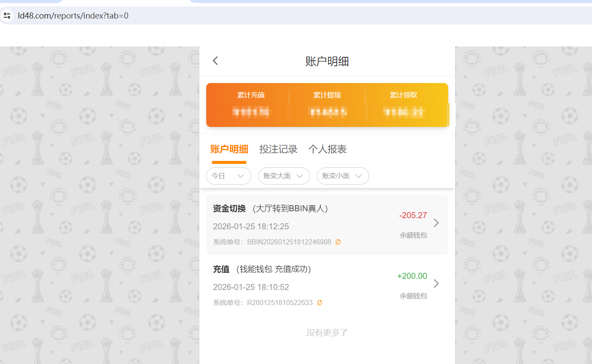Click the site information icon in address bar
Screen dimensions: 592x364
pyautogui.click(x=7, y=15)
